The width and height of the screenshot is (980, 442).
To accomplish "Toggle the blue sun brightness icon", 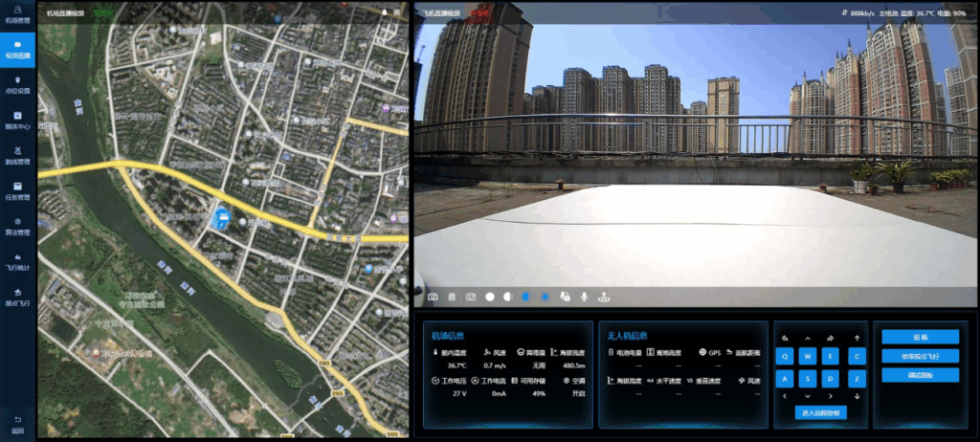I will click(546, 298).
